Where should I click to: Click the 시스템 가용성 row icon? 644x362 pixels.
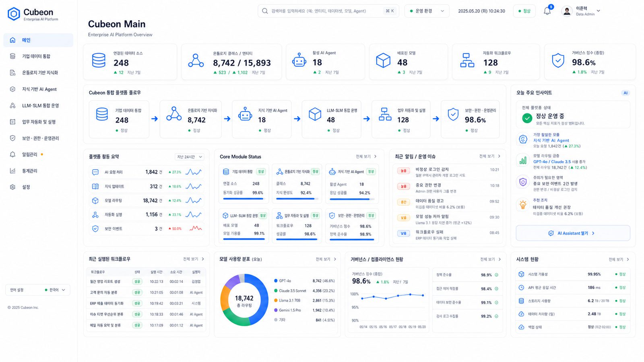521,274
